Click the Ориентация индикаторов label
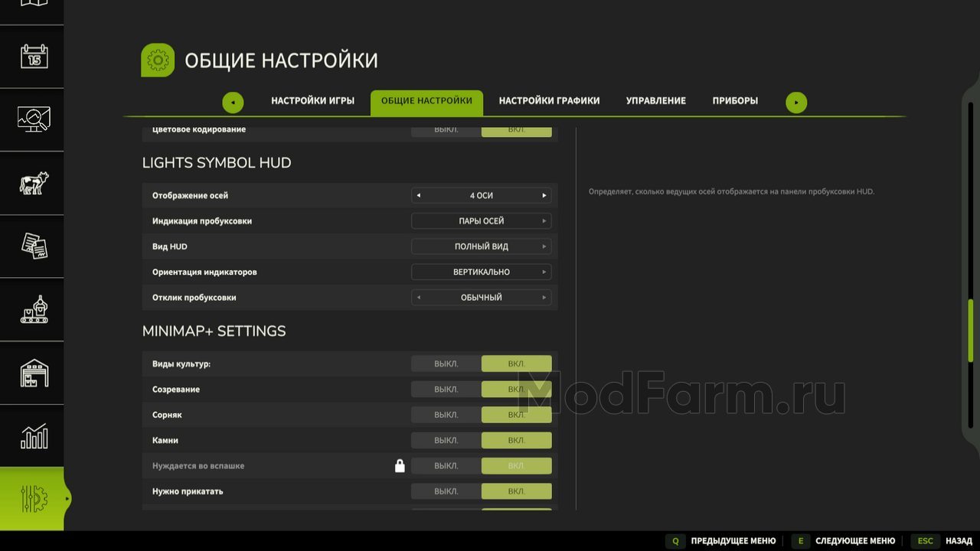 pos(204,272)
